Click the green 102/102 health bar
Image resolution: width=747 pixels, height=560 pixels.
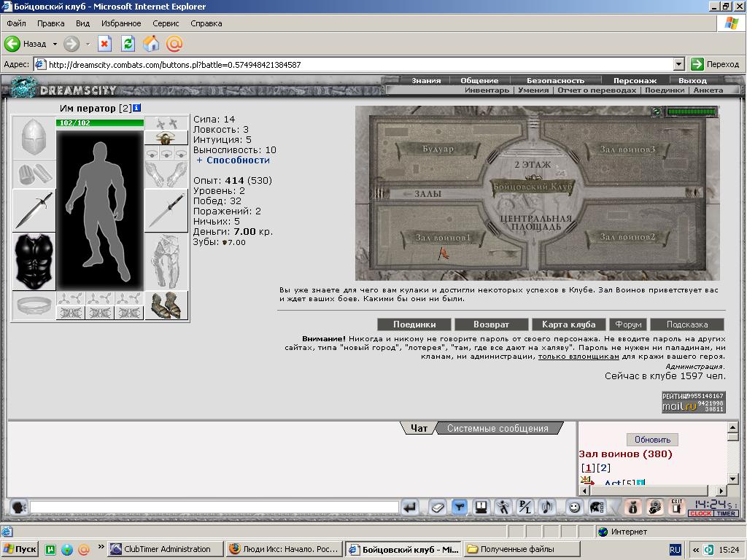[100, 122]
